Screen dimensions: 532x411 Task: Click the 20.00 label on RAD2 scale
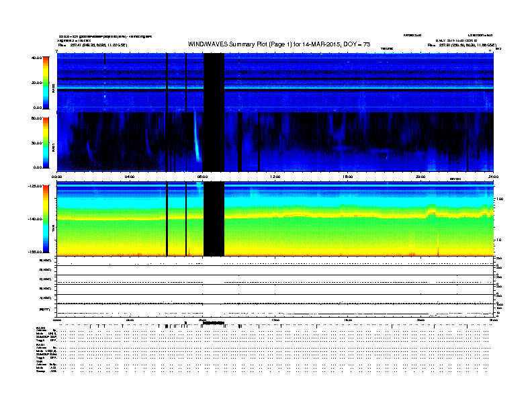[x=36, y=83]
